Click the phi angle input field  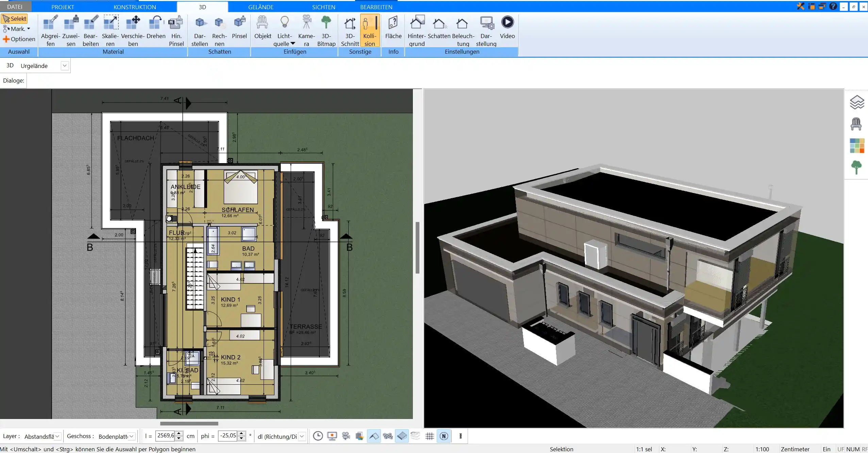228,436
